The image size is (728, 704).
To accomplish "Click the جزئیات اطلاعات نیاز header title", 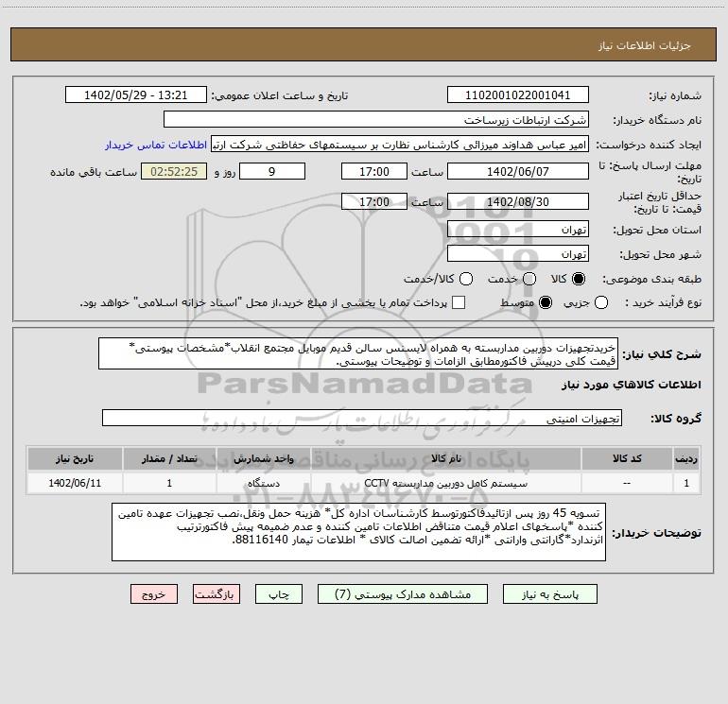I will [x=645, y=45].
